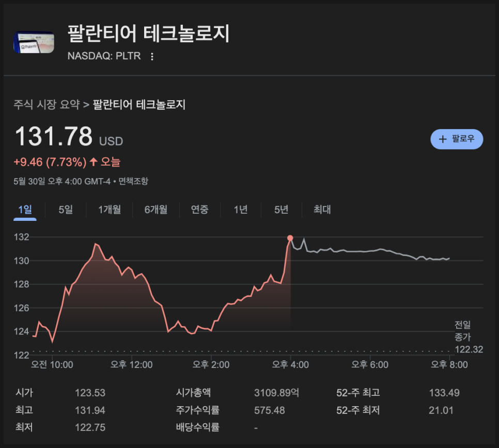Click the 132 price axis label
The width and height of the screenshot is (499, 448).
tap(21, 237)
